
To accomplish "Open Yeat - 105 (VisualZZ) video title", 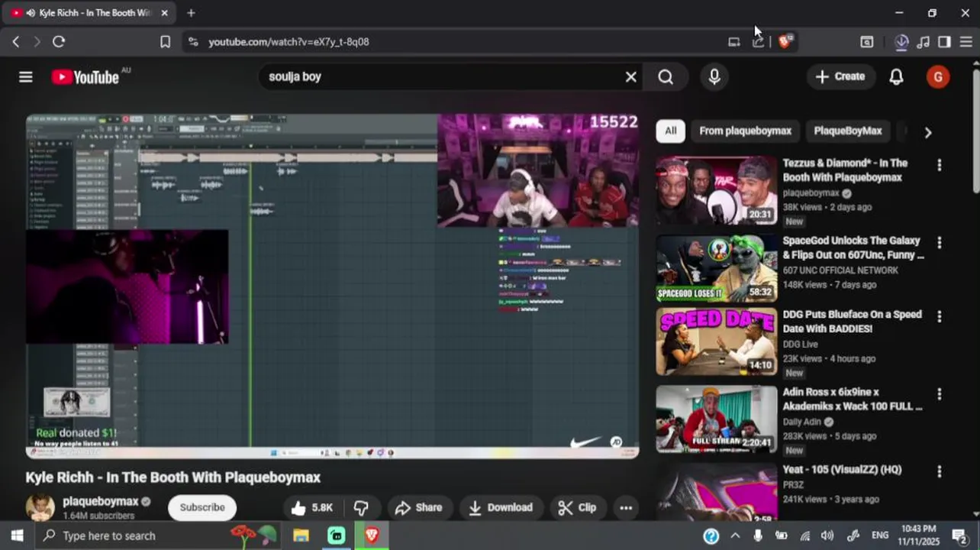I will pos(842,470).
